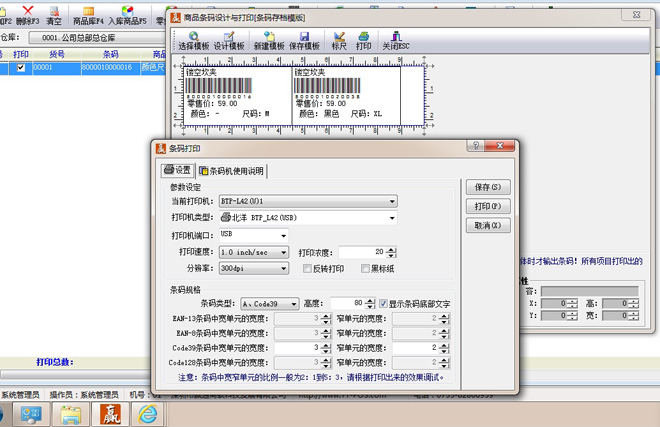Click 入库商品F5 icon

(128, 15)
